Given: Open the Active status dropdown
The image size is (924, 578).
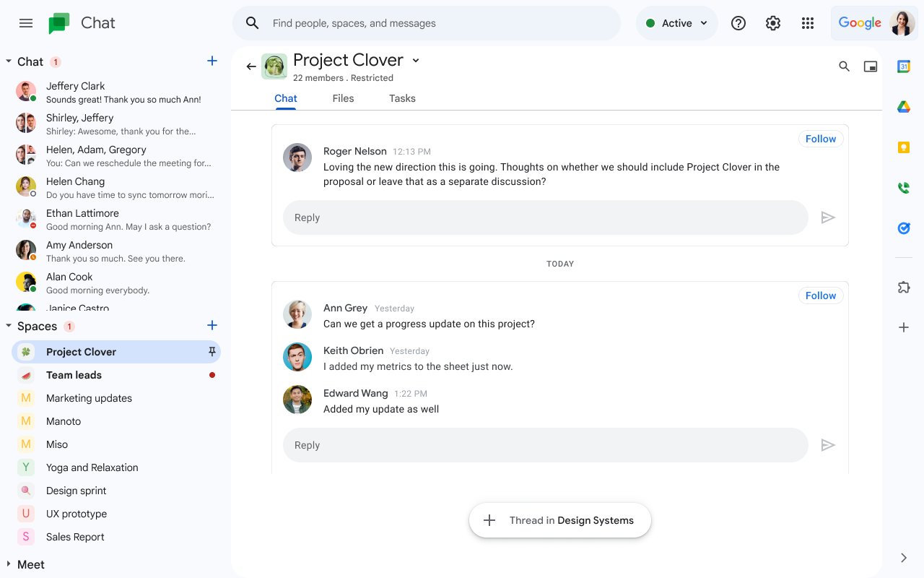Looking at the screenshot, I should [x=676, y=22].
